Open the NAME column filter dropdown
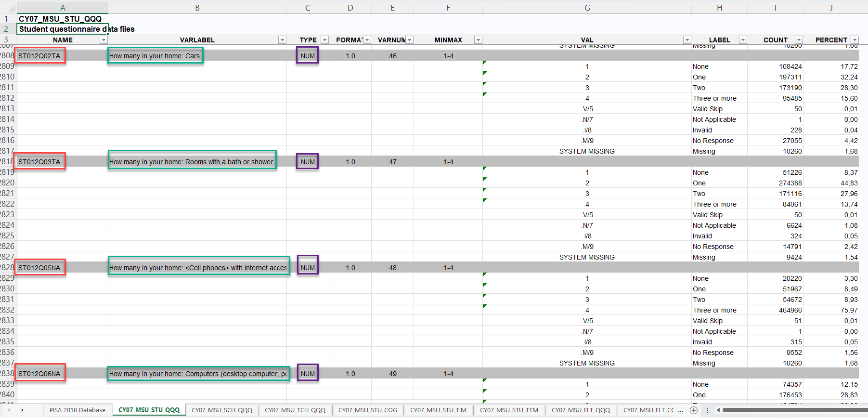 (103, 40)
